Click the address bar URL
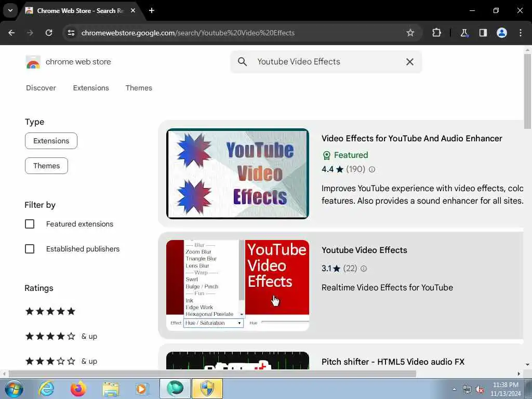The image size is (532, 399). click(x=188, y=33)
